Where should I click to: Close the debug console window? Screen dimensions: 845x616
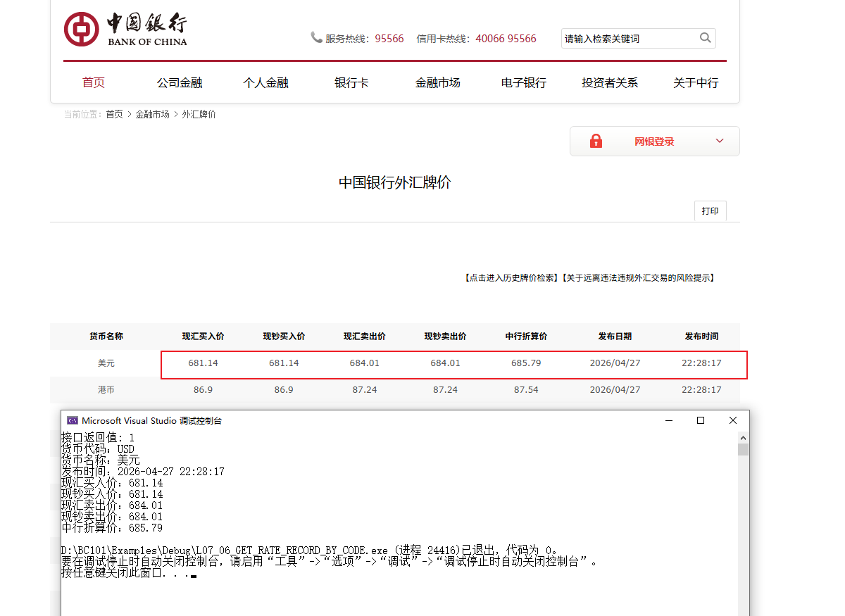tap(733, 420)
